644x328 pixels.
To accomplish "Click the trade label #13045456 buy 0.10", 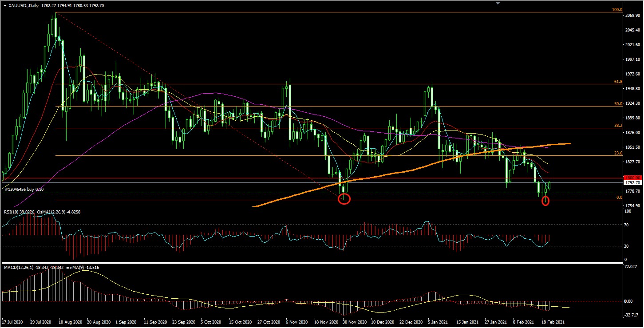I will (x=25, y=190).
